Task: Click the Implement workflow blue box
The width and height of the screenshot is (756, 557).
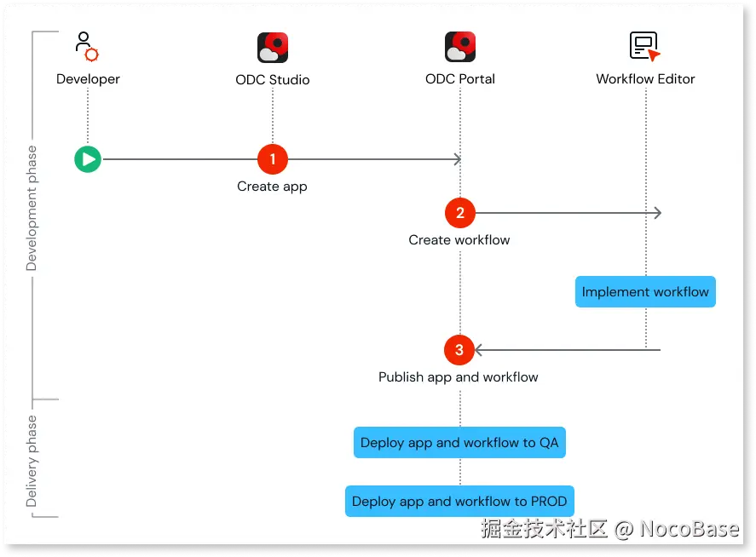Action: click(645, 291)
